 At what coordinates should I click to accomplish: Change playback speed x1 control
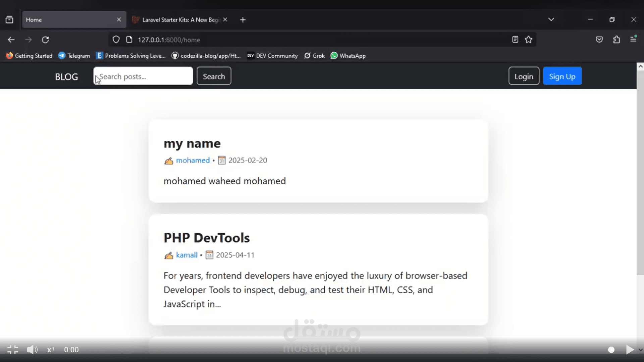coord(51,350)
